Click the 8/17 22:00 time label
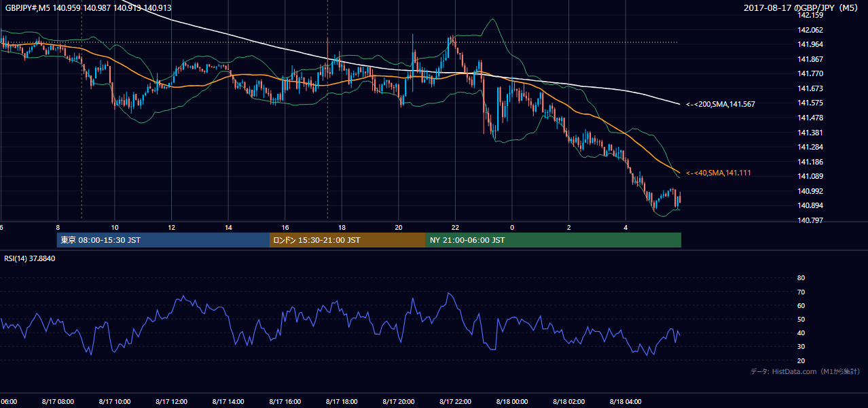Viewport: 868px width, 408px height. (x=455, y=402)
